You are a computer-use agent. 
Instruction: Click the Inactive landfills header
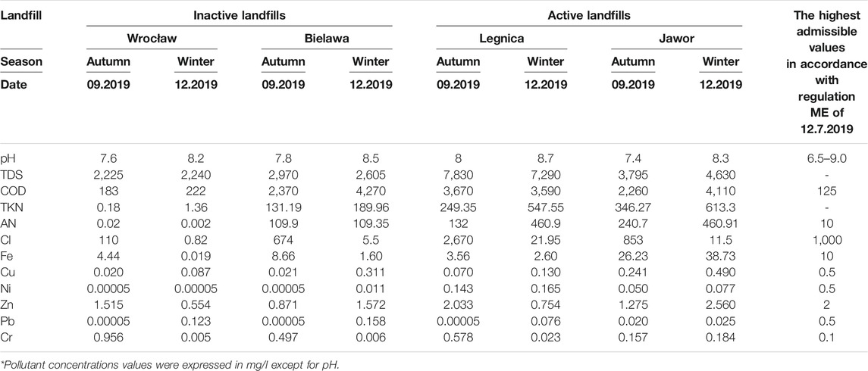coord(239,16)
